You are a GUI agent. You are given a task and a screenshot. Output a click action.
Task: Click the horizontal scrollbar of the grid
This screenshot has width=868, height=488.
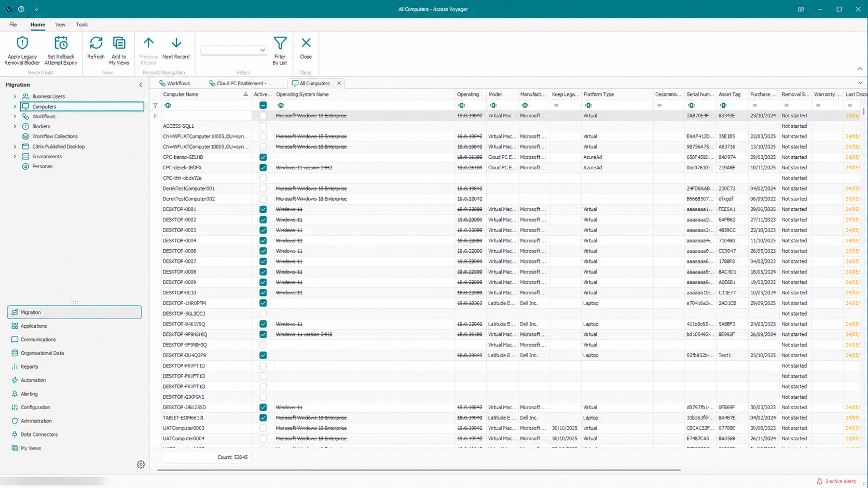tap(418, 470)
